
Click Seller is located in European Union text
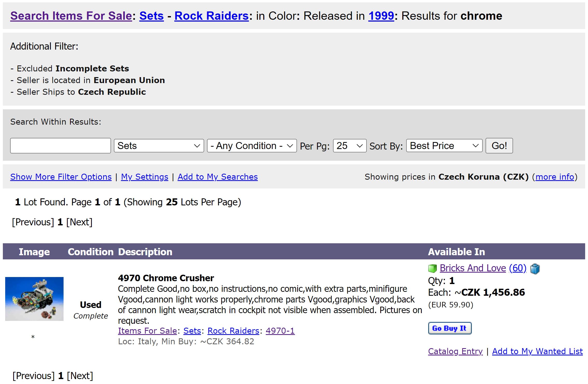click(88, 80)
